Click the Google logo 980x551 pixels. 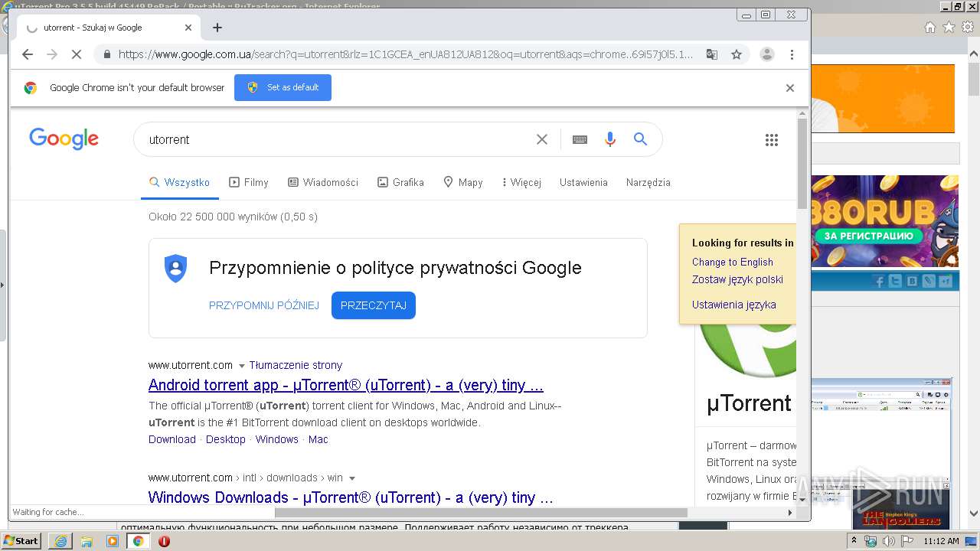(64, 139)
